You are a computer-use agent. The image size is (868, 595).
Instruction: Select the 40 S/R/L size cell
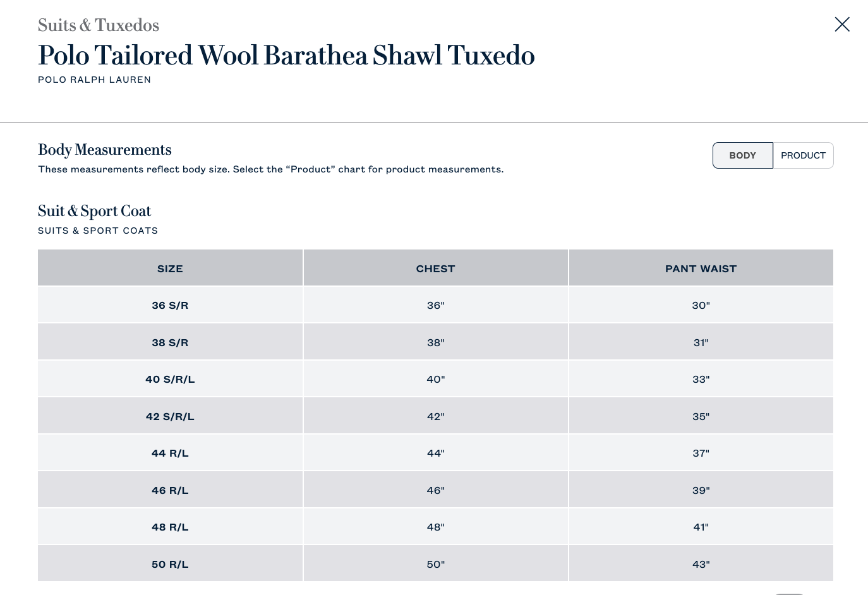(170, 379)
